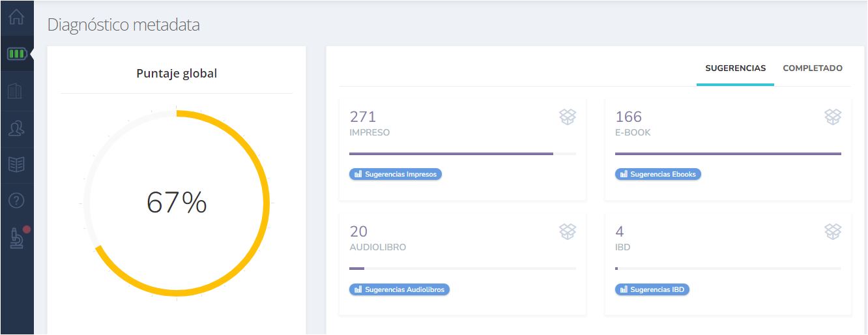Click the 67% global score gauge
The image size is (868, 335).
click(x=177, y=203)
